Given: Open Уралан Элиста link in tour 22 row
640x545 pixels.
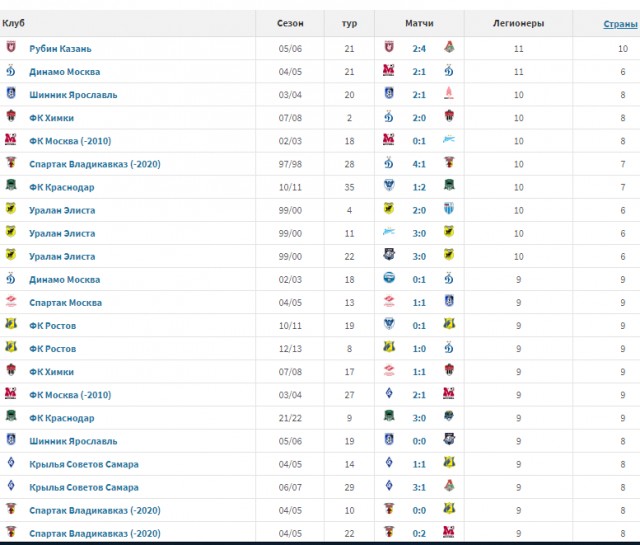Looking at the screenshot, I should (62, 256).
